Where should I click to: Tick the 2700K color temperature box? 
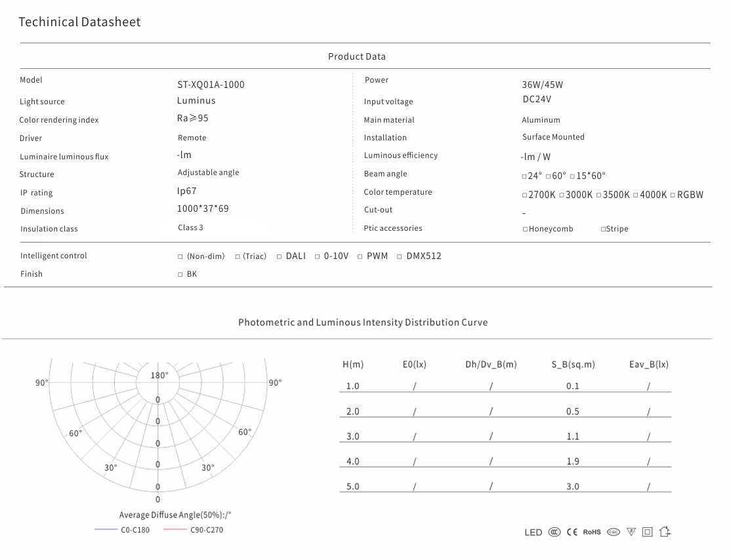pos(524,195)
